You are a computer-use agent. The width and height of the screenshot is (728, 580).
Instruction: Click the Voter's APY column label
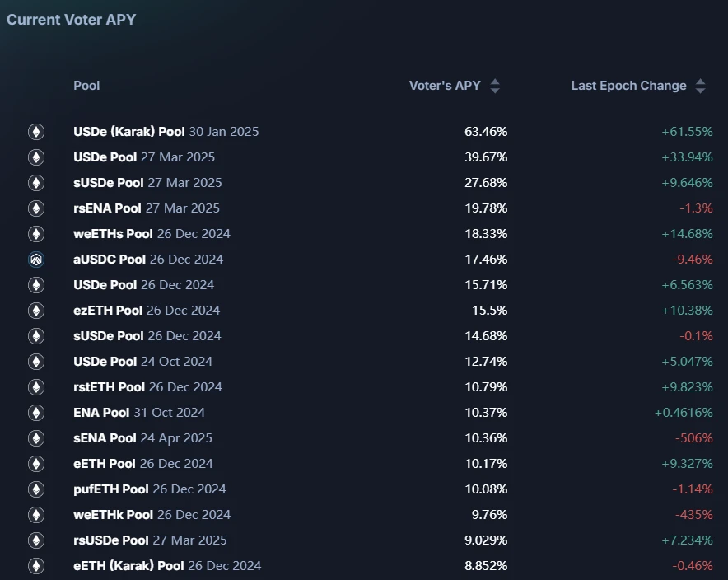445,86
